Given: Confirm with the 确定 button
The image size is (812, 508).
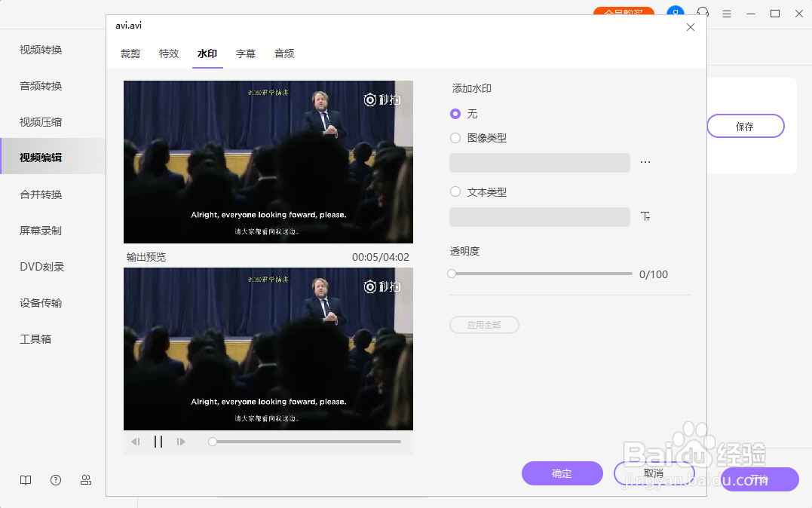Looking at the screenshot, I should tap(562, 473).
